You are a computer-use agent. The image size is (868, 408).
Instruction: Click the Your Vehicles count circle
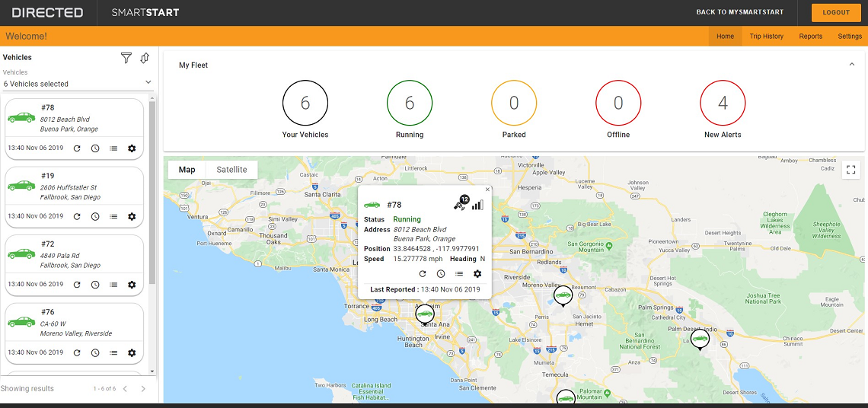click(305, 103)
